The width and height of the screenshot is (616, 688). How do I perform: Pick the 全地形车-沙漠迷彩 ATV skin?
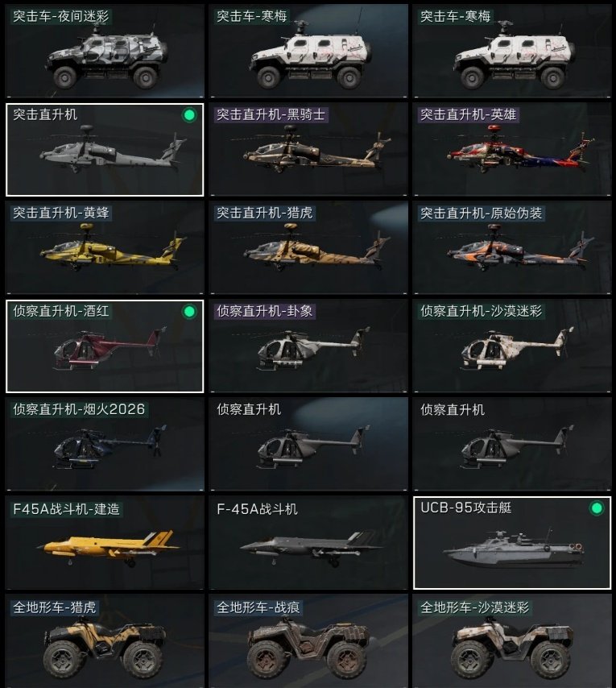(512, 641)
